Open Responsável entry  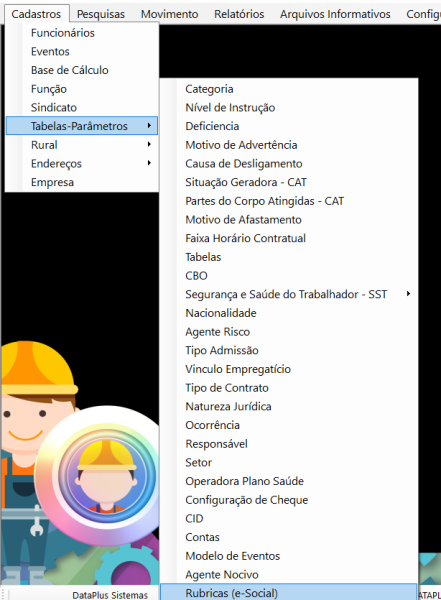289,444
